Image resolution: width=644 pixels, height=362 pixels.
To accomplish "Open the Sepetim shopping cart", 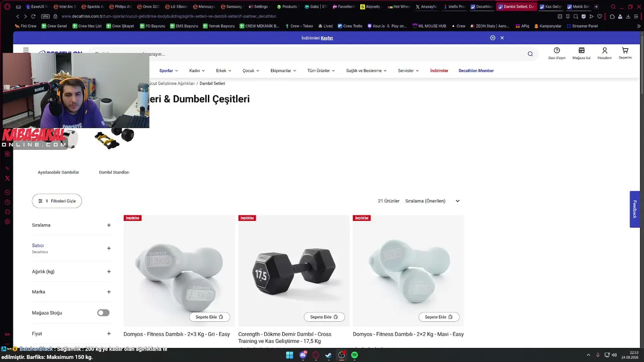I will pos(625,53).
